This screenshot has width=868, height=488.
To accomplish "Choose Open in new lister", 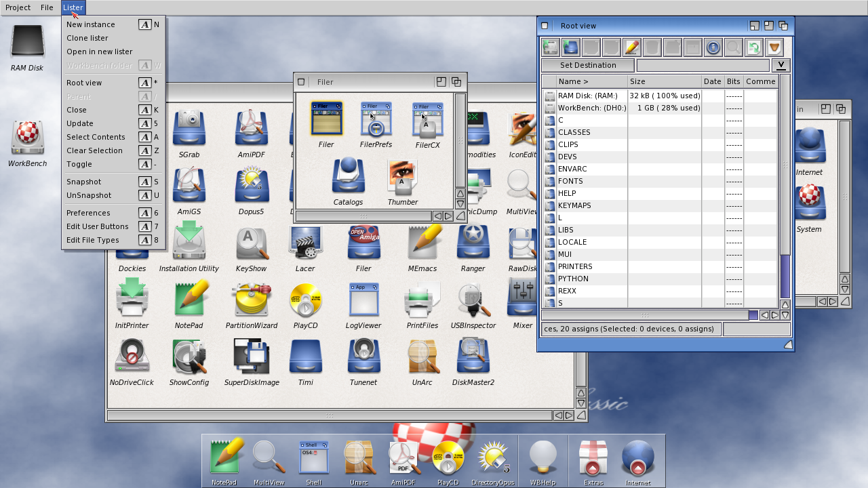I will tap(113, 52).
